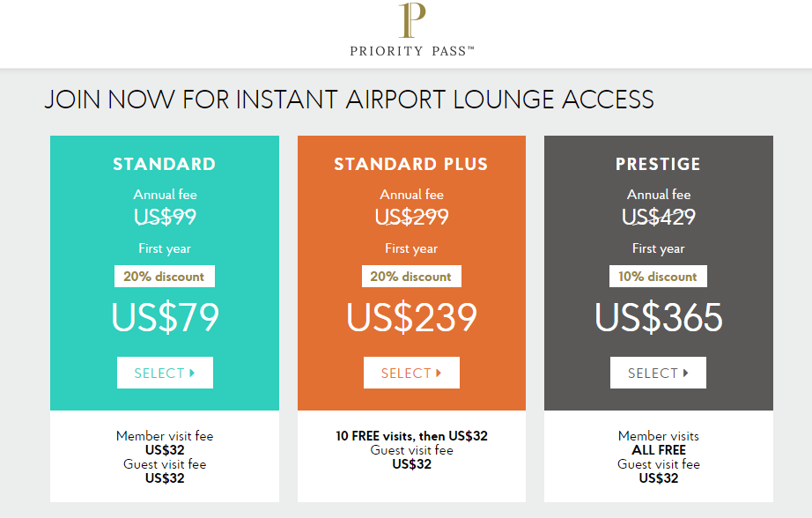Click the US$79 first year price

[166, 317]
